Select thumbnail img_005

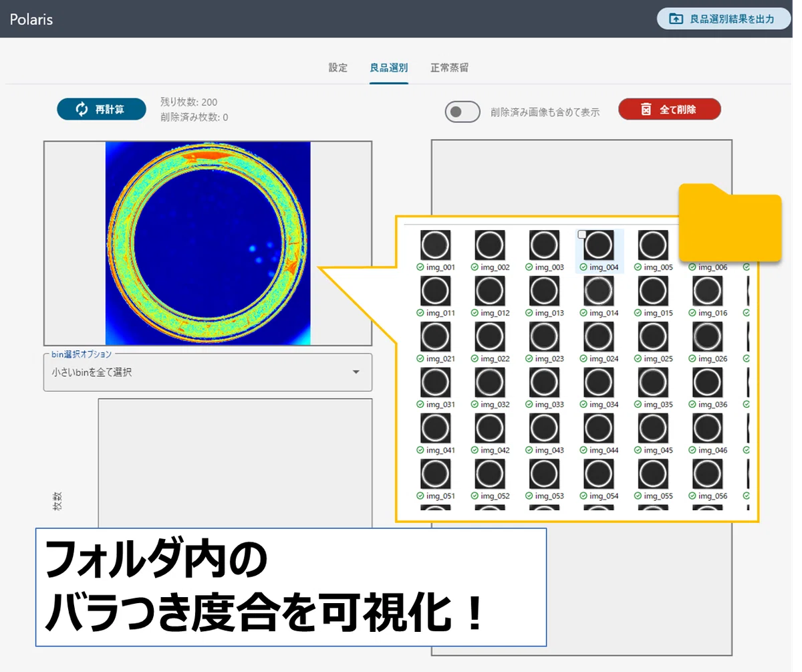coord(654,245)
